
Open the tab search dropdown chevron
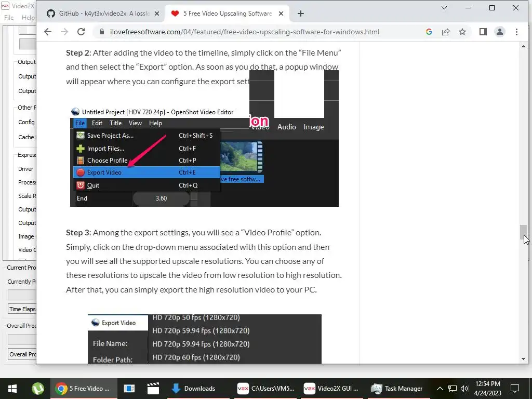pyautogui.click(x=444, y=8)
